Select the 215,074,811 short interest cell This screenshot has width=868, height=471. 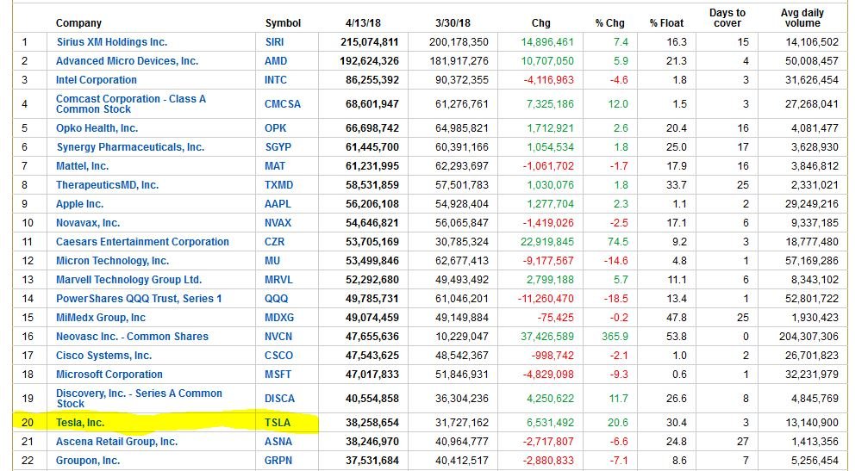(x=370, y=42)
